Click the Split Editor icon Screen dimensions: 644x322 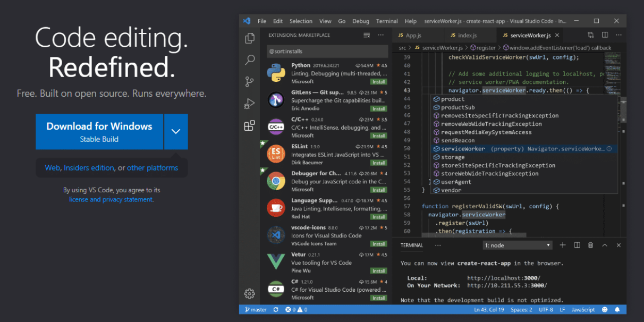coord(605,35)
